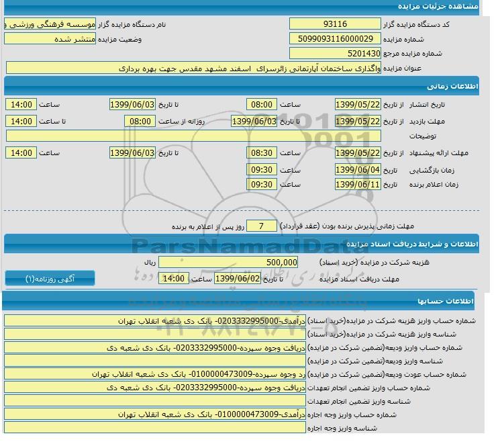Click rent payment account field درآمدی-0100000473009
Viewport: 500px width, 448px height.
pos(155,414)
